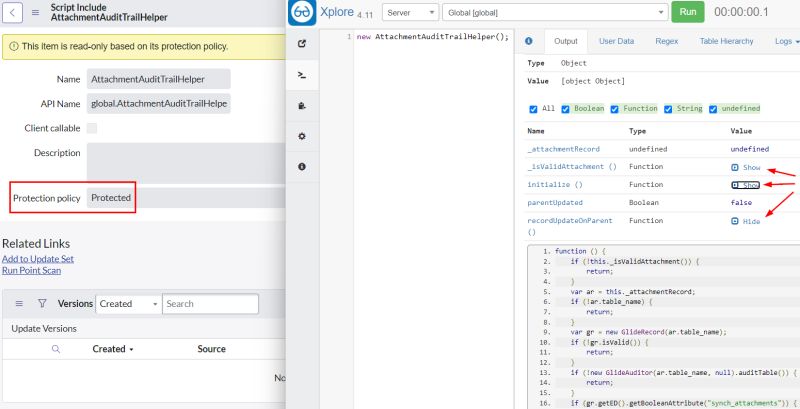The height and width of the screenshot is (409, 800).
Task: Switch to the Regex tab
Action: (667, 41)
